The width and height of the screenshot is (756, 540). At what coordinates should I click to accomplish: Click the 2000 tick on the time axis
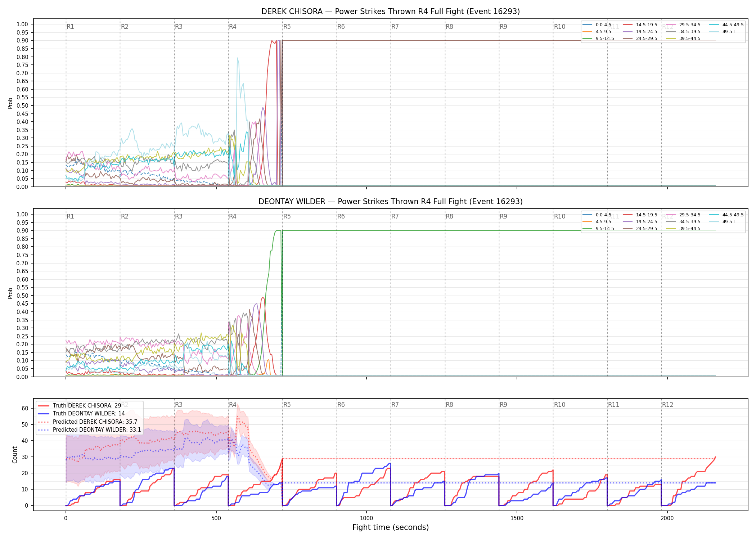point(667,518)
